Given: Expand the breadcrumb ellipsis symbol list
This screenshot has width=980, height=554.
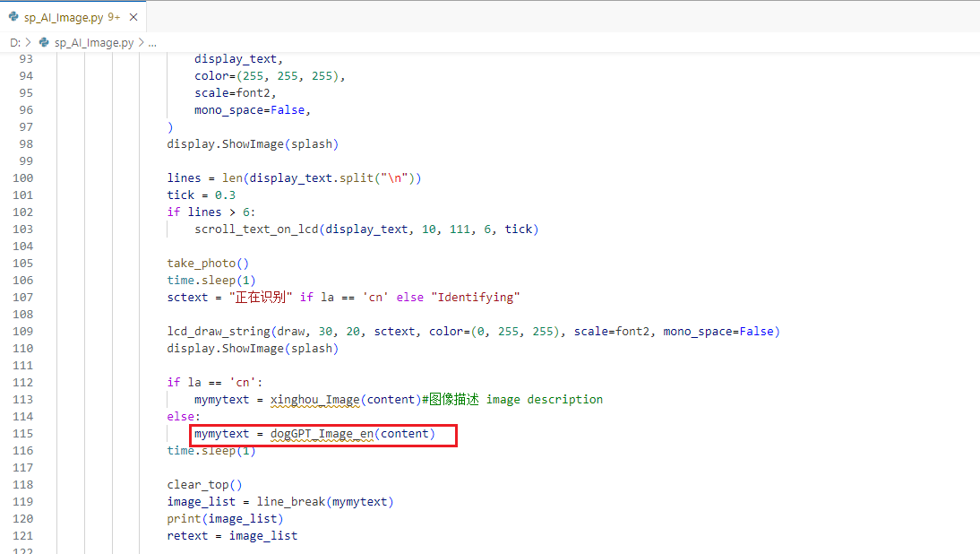Looking at the screenshot, I should click(152, 42).
